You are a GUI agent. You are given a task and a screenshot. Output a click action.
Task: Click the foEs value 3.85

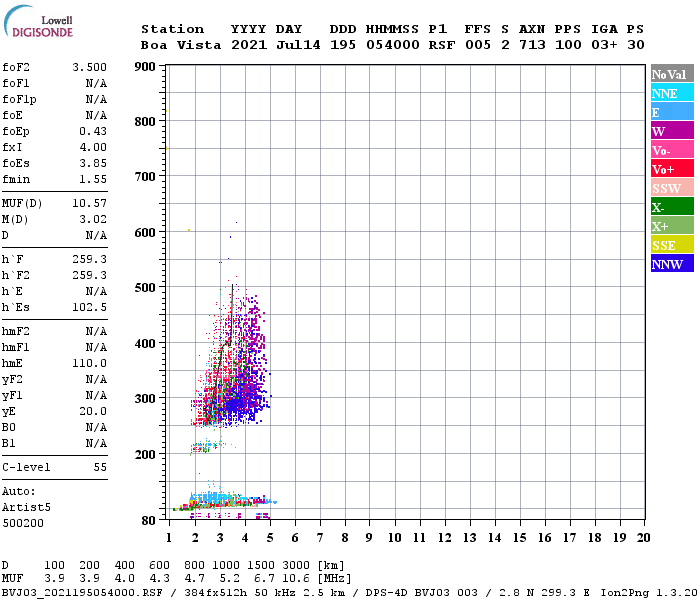(x=93, y=163)
